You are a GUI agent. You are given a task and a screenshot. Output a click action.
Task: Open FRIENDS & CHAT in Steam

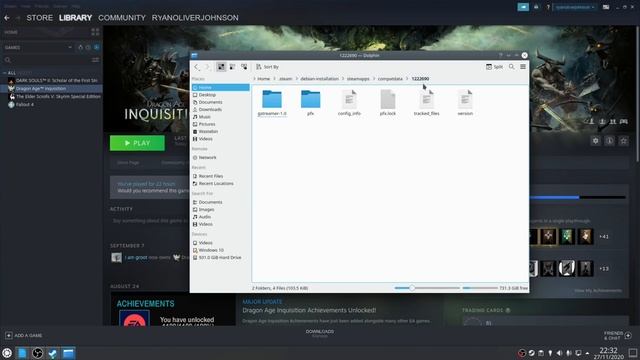tap(617, 335)
